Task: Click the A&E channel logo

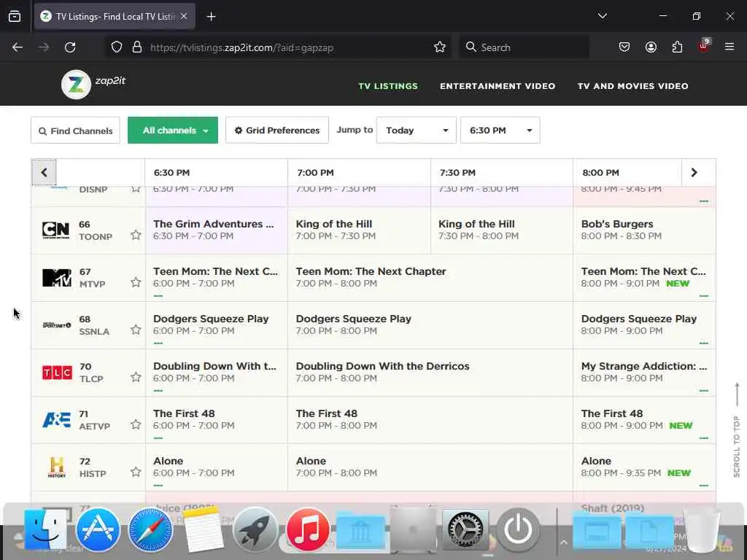Action: (x=57, y=419)
